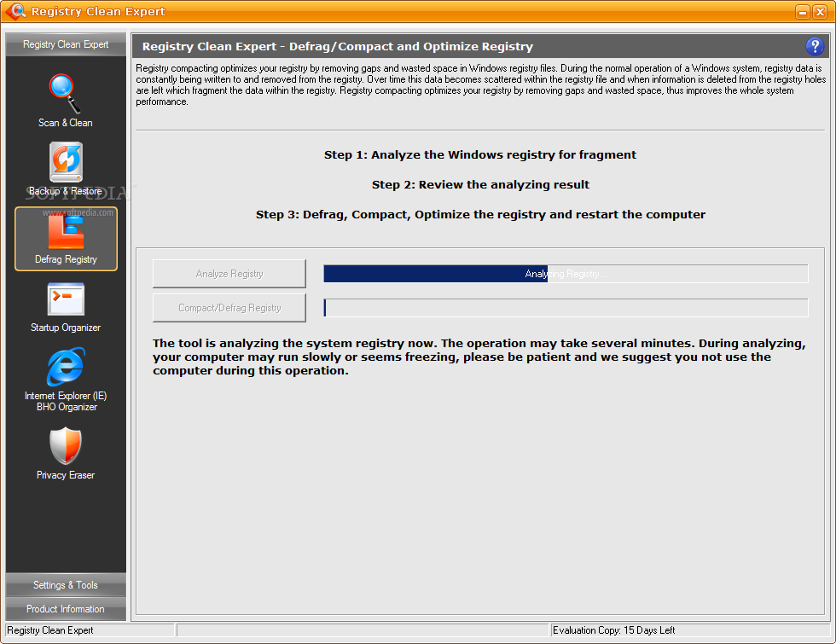Screen dimensions: 836x644
Task: Click the Compact/Defrag progress bar
Action: [566, 308]
